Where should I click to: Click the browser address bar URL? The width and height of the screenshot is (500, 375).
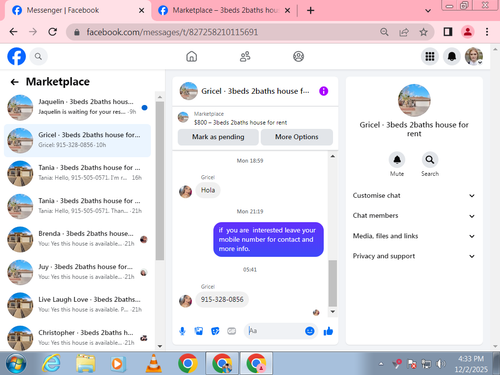pos(172,32)
